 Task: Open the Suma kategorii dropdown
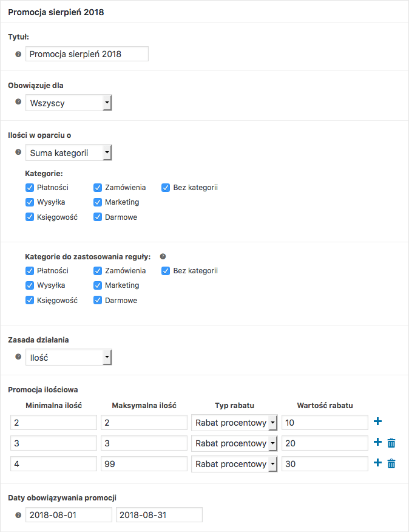coord(69,152)
